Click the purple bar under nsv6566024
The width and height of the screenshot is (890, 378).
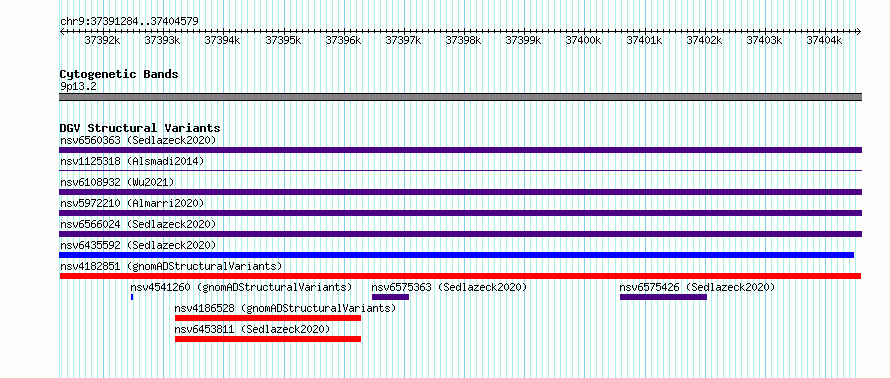(x=460, y=234)
